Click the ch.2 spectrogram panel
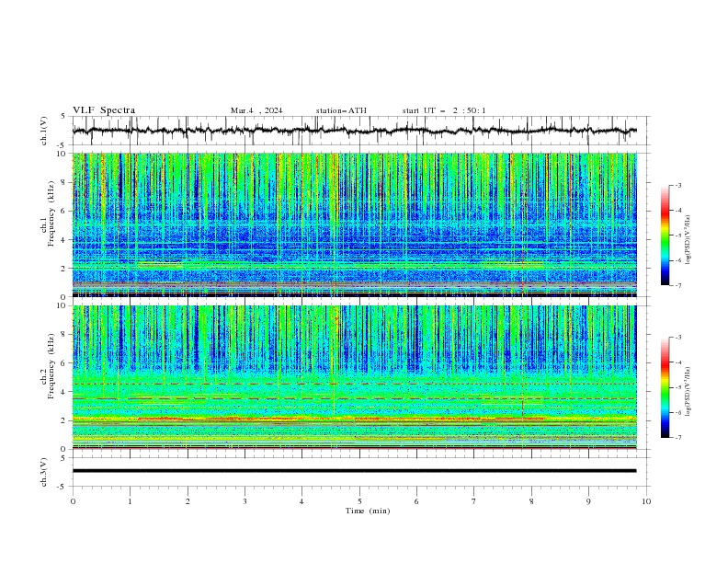Viewport: 728px width, 563px height. click(355, 377)
